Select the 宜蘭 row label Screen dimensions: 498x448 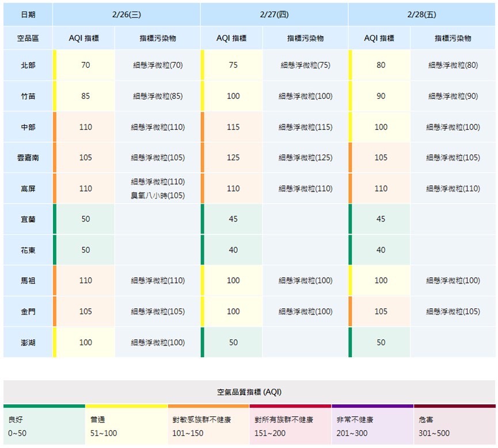click(28, 219)
